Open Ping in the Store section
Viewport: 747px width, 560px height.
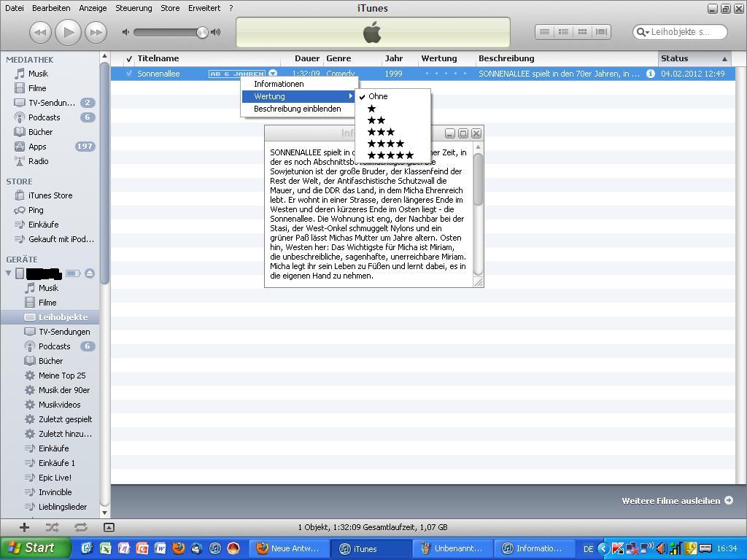pyautogui.click(x=36, y=210)
